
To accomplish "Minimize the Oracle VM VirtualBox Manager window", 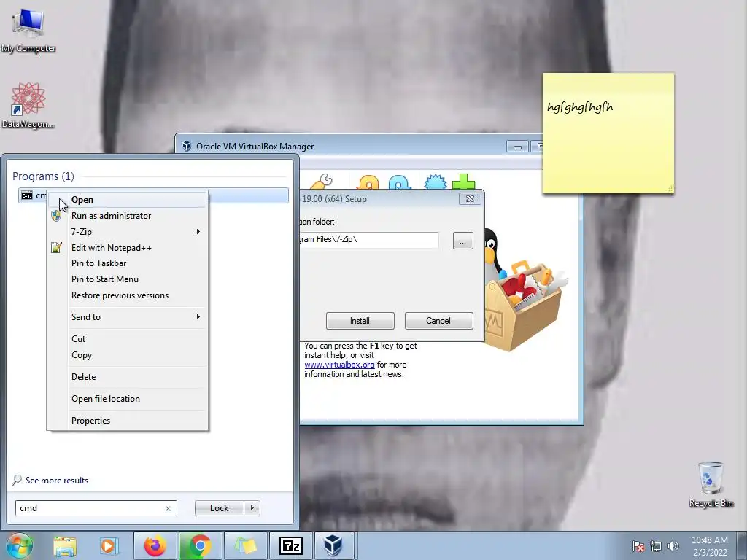I will pyautogui.click(x=517, y=147).
